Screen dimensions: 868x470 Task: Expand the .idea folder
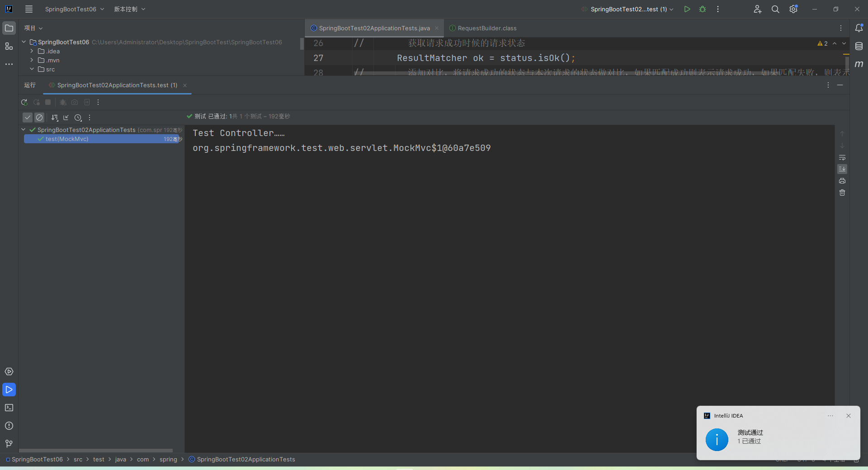coord(32,51)
